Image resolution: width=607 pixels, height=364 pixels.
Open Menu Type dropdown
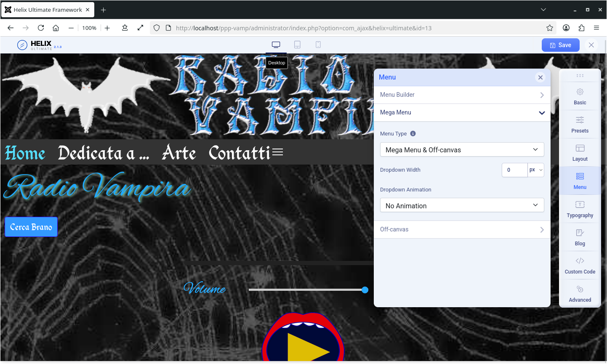click(462, 150)
